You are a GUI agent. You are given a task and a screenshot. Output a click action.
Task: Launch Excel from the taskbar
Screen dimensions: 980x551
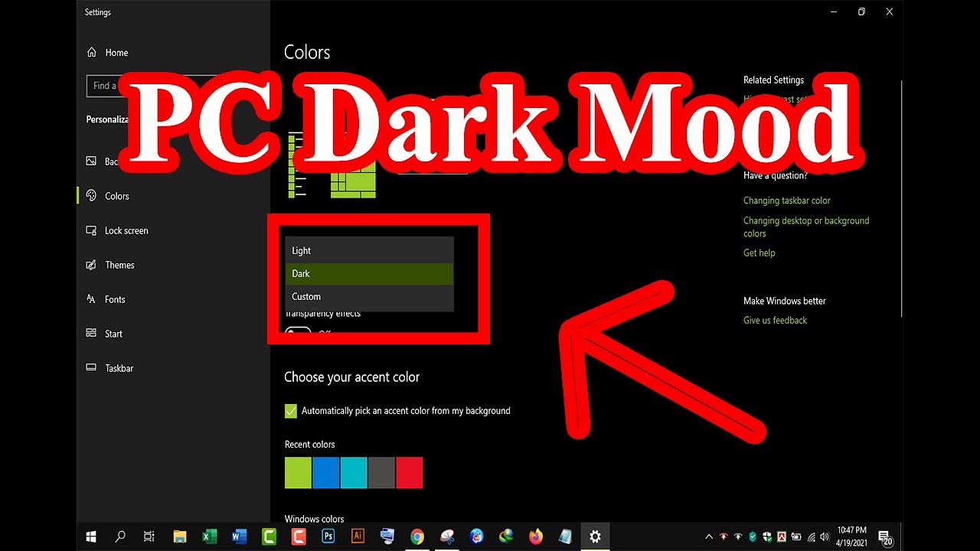(209, 536)
